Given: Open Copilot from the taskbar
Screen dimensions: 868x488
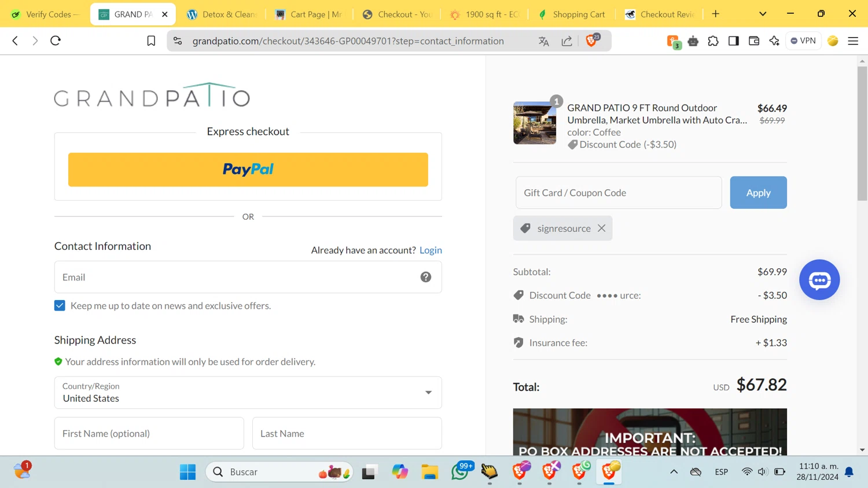Looking at the screenshot, I should point(400,472).
